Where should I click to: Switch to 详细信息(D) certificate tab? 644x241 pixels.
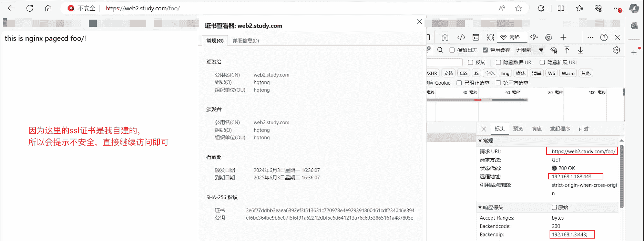[246, 41]
